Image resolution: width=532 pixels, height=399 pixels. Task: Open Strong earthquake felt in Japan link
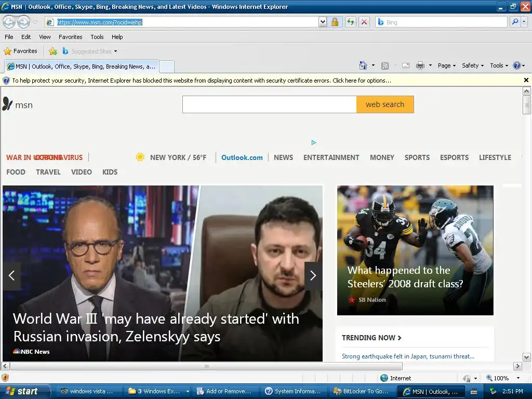coord(408,356)
